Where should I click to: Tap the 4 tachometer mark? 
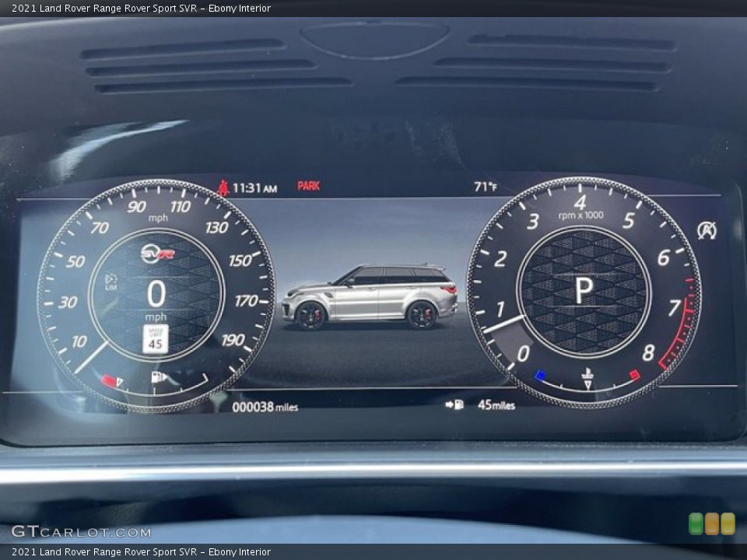pyautogui.click(x=580, y=203)
